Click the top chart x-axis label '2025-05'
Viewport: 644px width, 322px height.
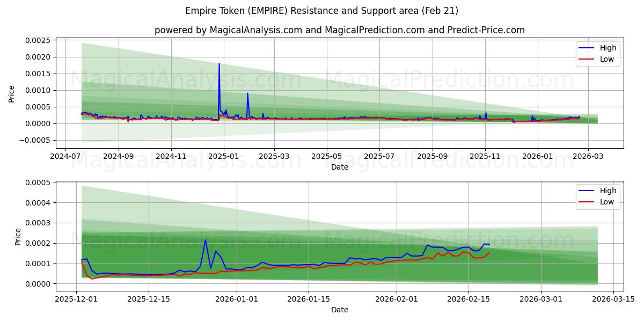coord(327,156)
